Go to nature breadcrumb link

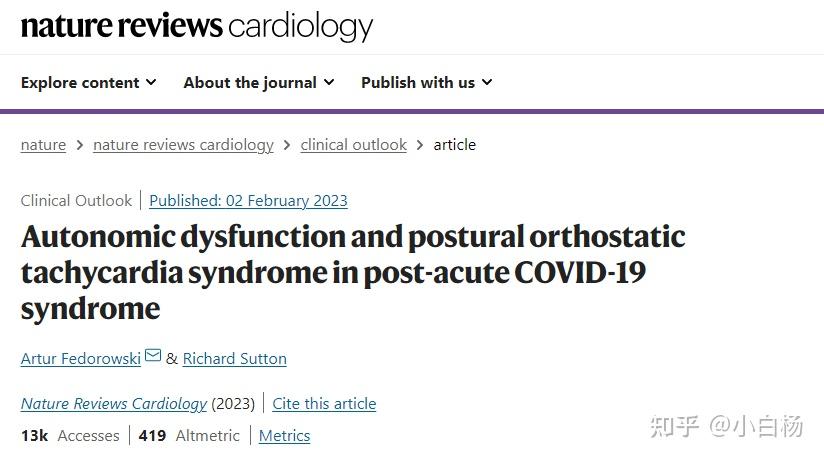(43, 144)
